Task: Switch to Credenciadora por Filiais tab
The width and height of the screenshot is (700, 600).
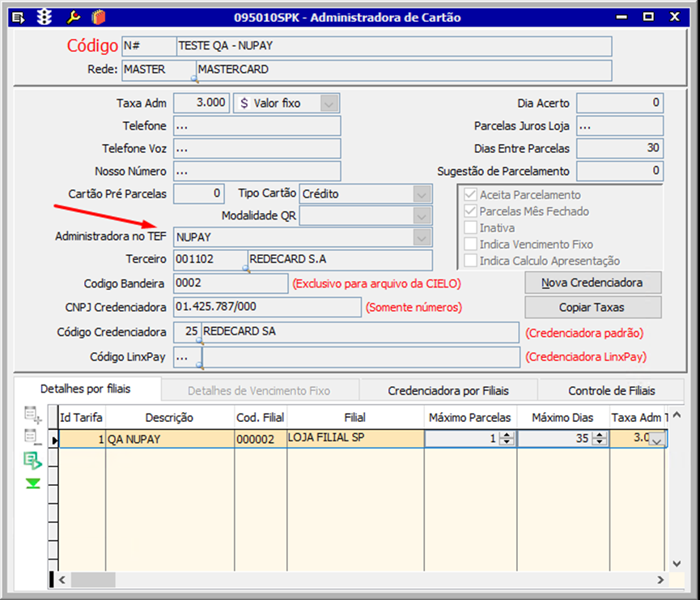Action: point(448,391)
